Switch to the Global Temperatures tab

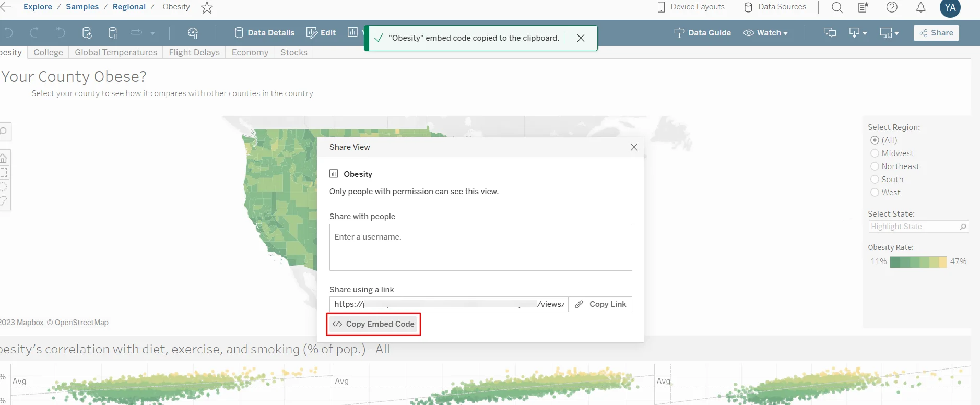[x=116, y=52]
